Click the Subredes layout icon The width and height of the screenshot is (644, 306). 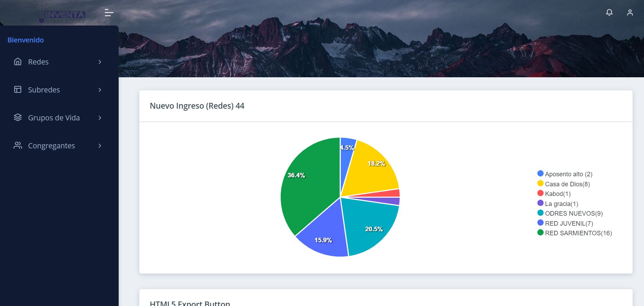(18, 90)
